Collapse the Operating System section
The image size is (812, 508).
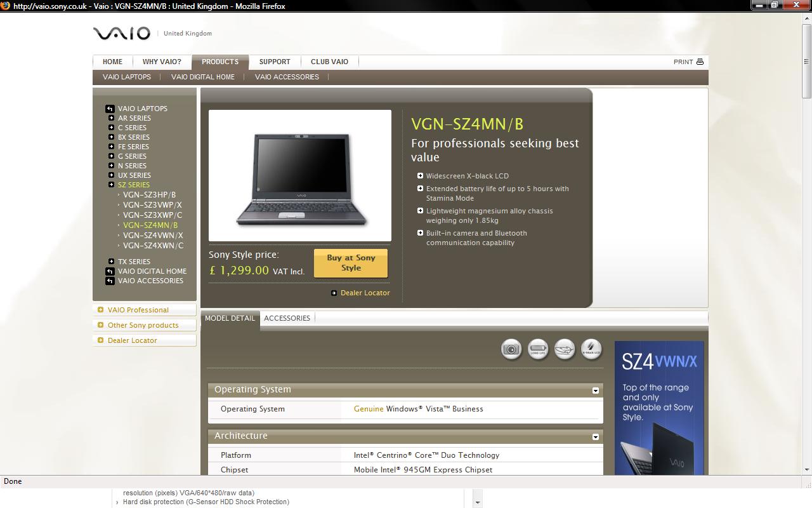(x=596, y=391)
